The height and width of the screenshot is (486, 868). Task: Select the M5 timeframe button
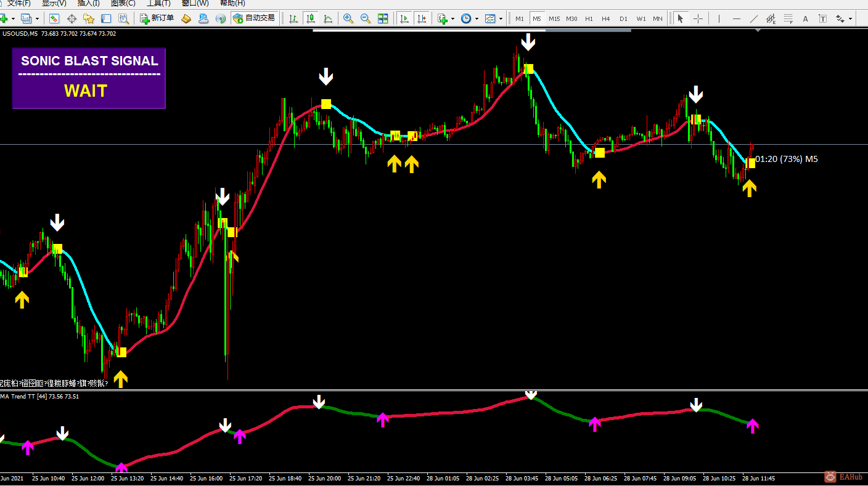[537, 18]
